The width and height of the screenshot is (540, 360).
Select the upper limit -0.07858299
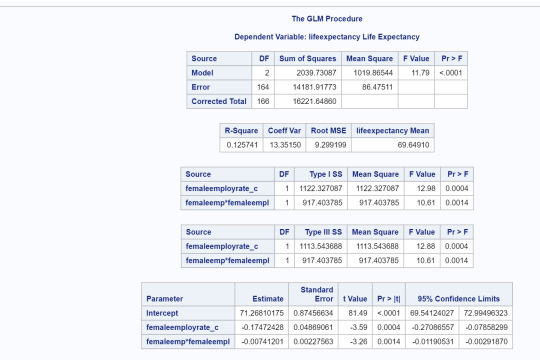coord(486,327)
